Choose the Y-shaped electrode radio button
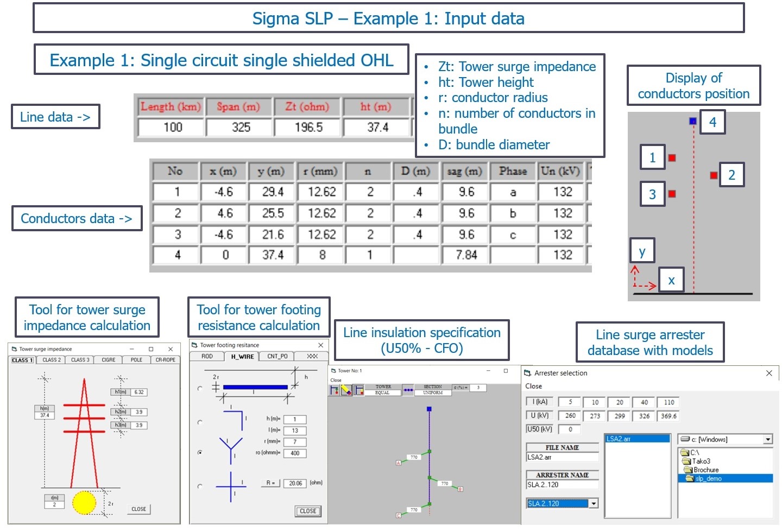The image size is (782, 532). (200, 452)
